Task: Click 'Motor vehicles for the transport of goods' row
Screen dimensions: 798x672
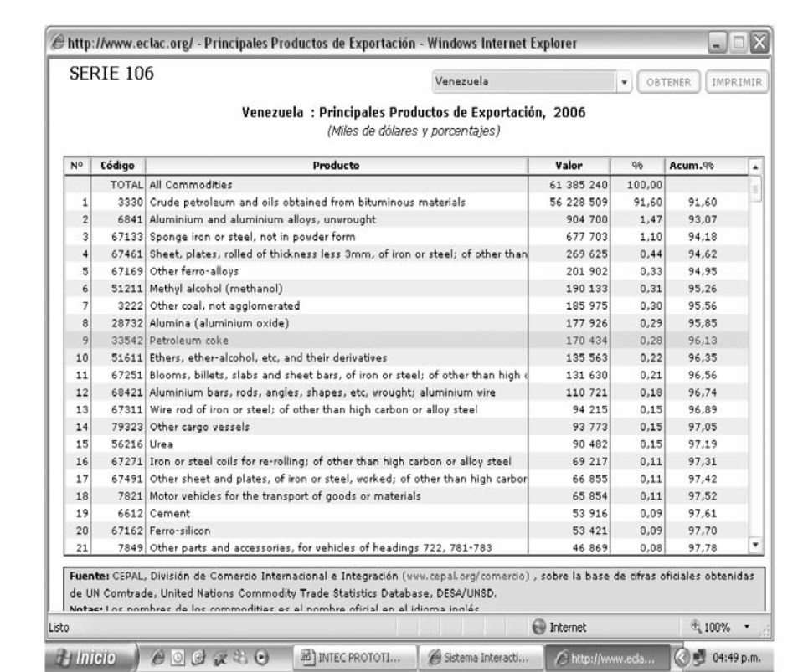Action: pos(407,496)
